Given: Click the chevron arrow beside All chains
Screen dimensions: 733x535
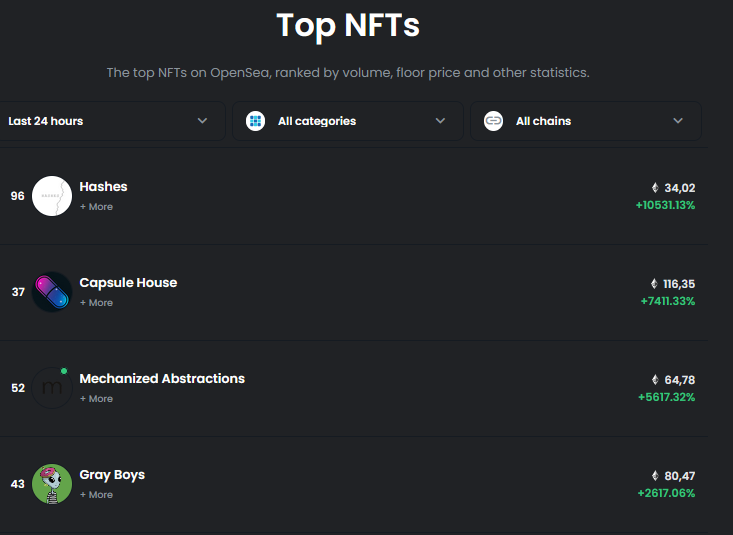Looking at the screenshot, I should click(678, 121).
